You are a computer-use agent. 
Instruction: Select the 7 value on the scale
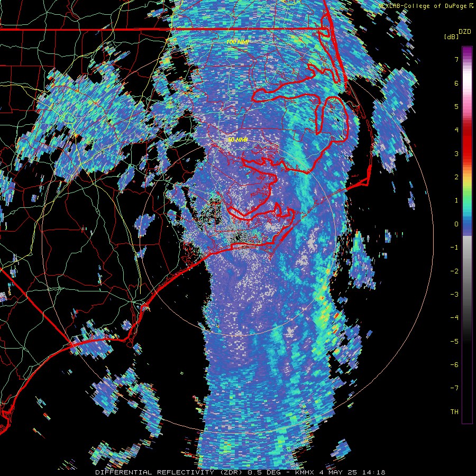(456, 59)
